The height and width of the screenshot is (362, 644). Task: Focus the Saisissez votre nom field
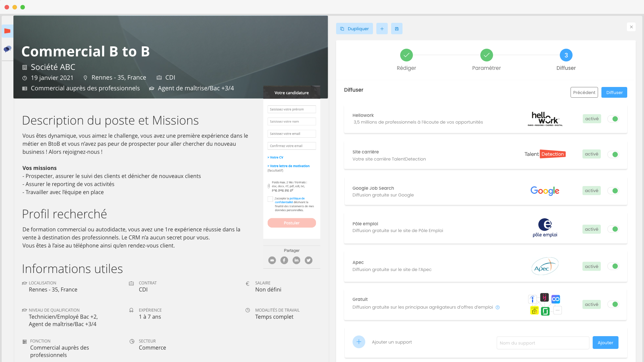pyautogui.click(x=292, y=122)
